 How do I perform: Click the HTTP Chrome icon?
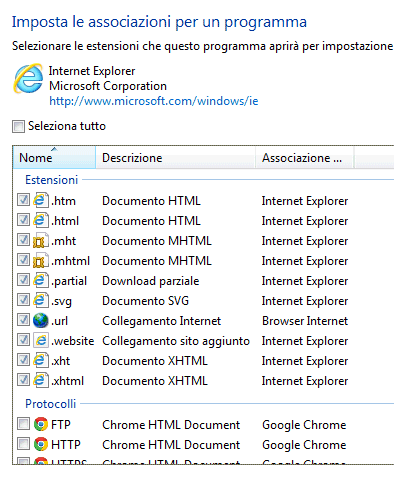41,444
